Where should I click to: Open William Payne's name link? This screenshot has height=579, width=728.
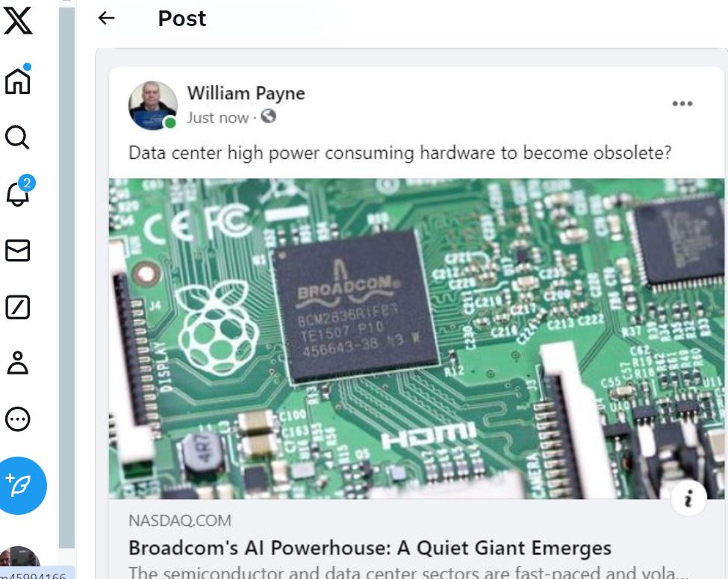(246, 93)
